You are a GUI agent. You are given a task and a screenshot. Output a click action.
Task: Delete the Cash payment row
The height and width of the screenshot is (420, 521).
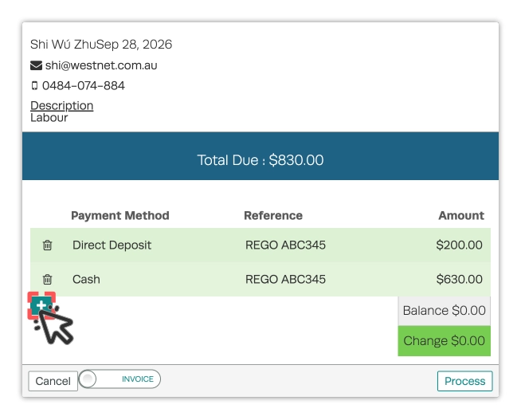pos(47,279)
